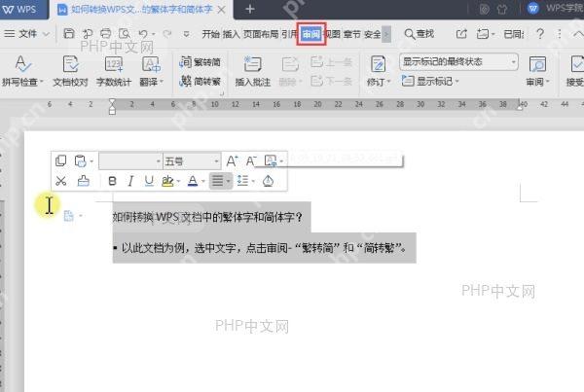The height and width of the screenshot is (392, 584).
Task: Open the font name combo box
Action: (x=130, y=161)
